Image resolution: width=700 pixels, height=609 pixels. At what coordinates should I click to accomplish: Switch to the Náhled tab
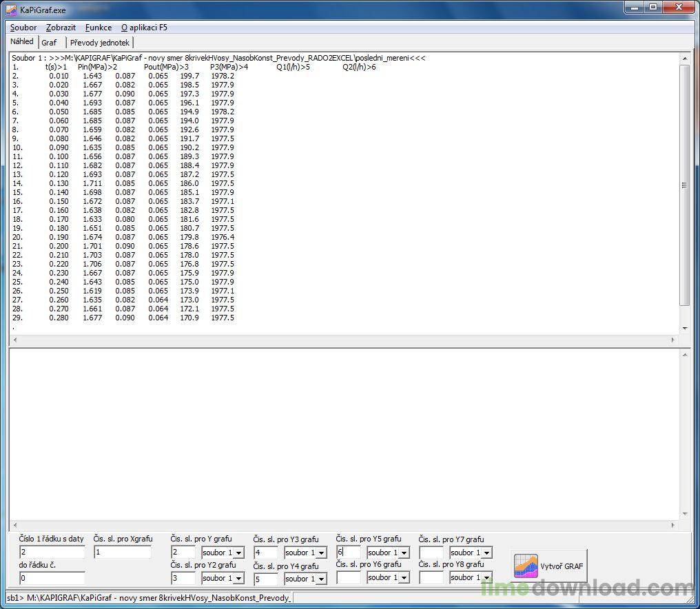[x=22, y=41]
